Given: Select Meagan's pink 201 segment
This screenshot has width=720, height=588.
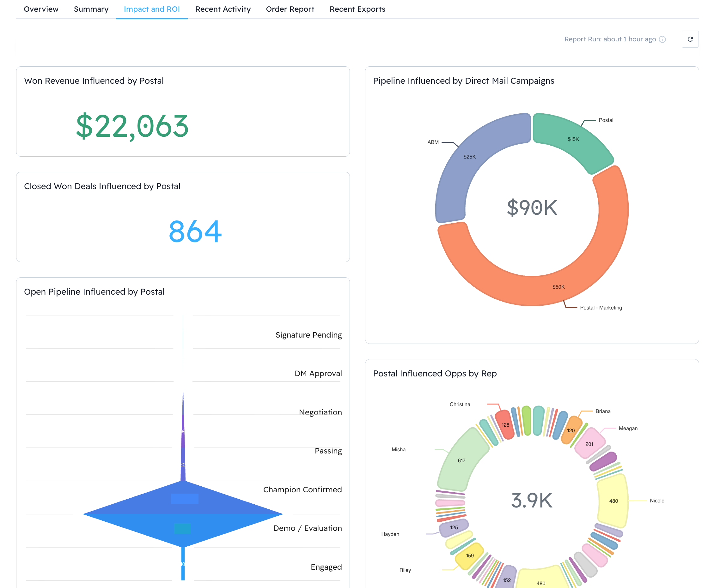Looking at the screenshot, I should click(x=589, y=444).
